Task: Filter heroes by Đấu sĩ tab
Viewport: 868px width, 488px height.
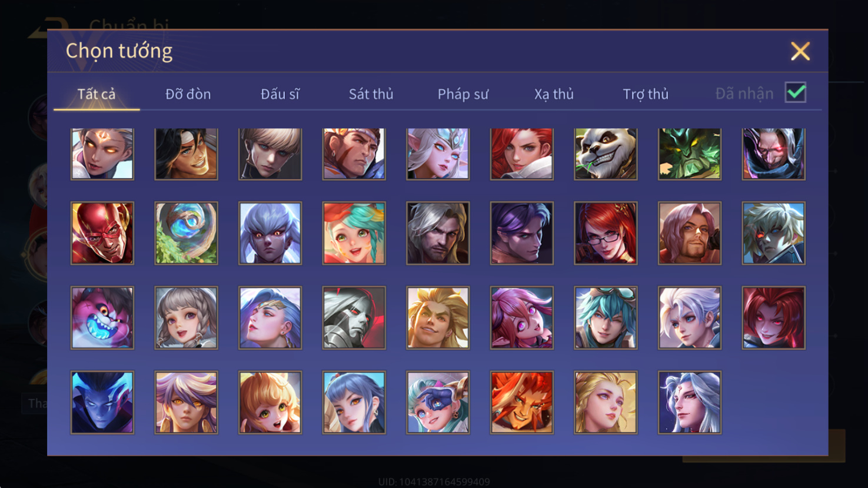Action: 280,94
